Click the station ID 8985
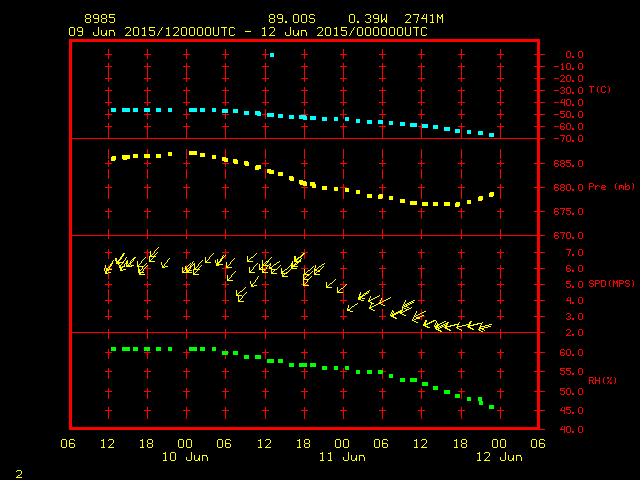Screen dimensions: 640x480 point(100,19)
